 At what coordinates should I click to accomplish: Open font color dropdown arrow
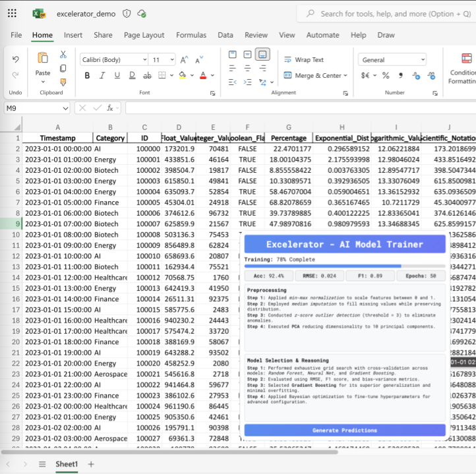pyautogui.click(x=212, y=75)
